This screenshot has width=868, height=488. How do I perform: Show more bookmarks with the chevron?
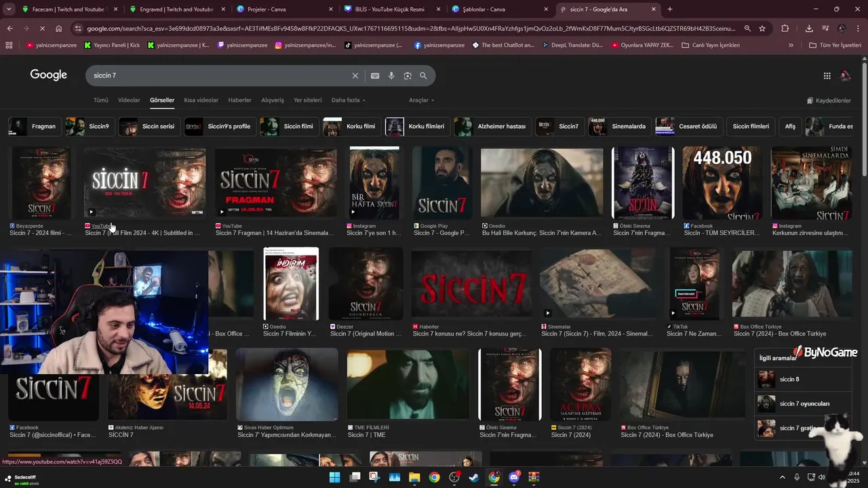(791, 45)
